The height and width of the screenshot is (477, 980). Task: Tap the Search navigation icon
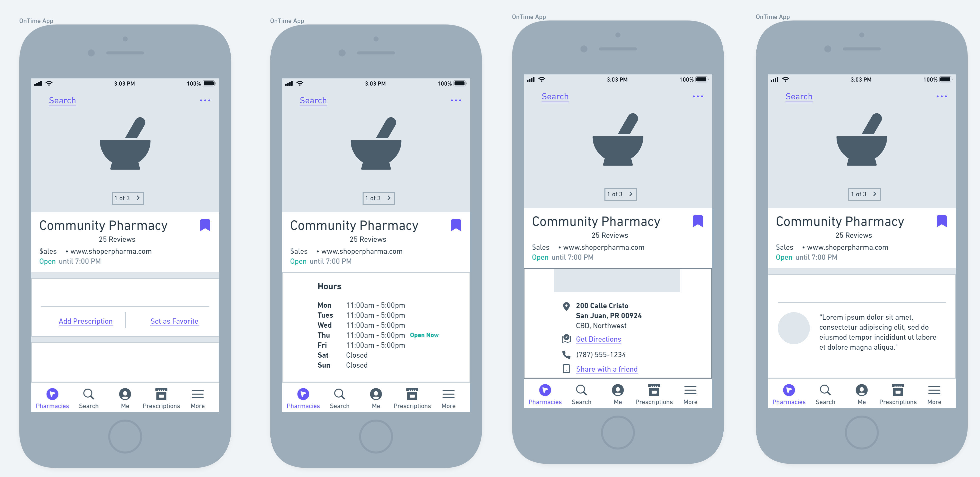(88, 394)
